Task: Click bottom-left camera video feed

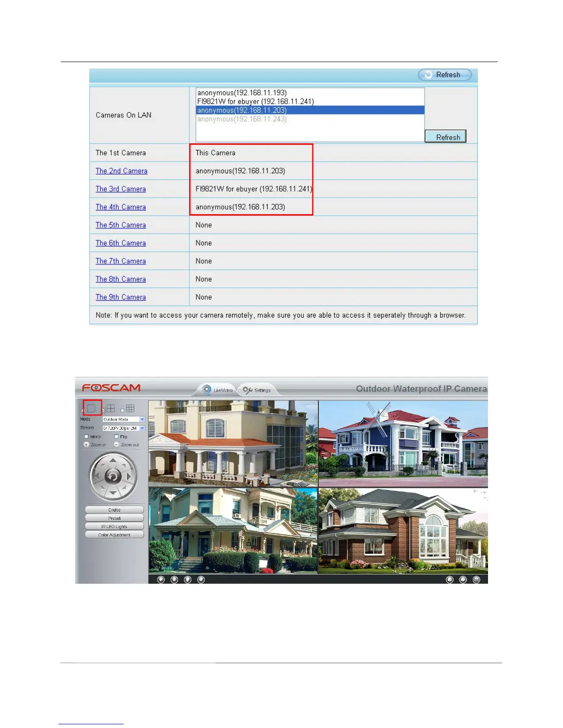Action: pyautogui.click(x=233, y=531)
